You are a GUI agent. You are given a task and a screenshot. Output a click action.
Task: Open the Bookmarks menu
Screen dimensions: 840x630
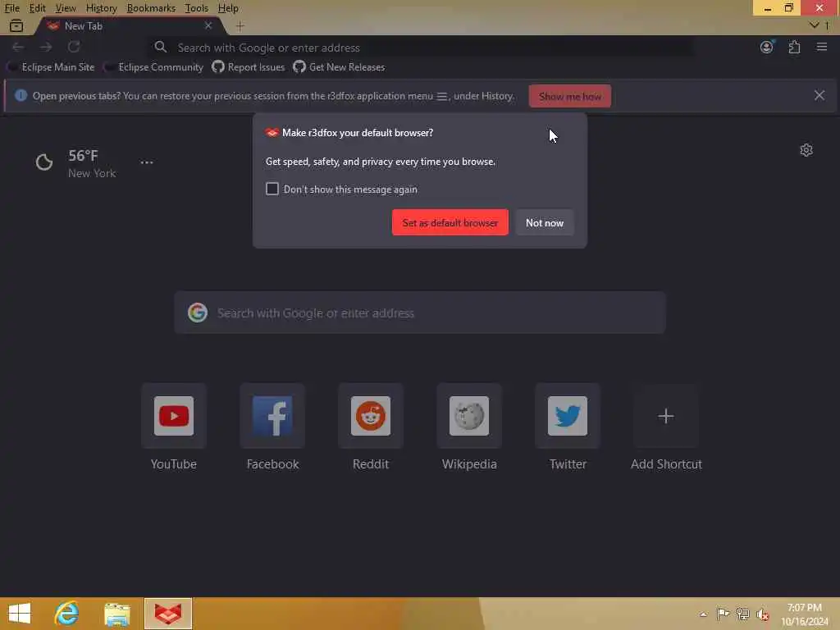point(151,8)
